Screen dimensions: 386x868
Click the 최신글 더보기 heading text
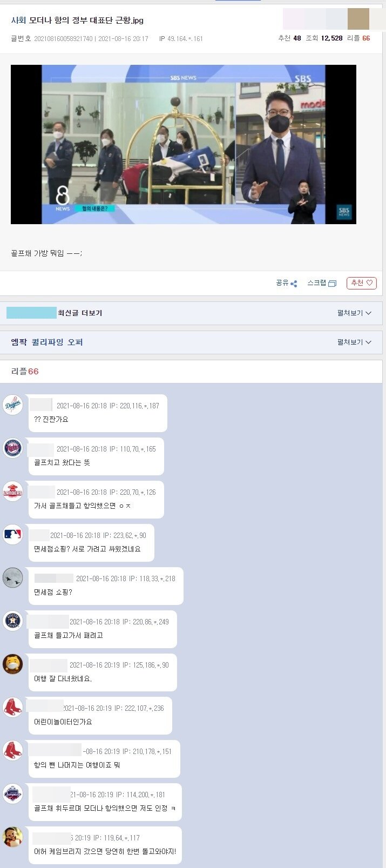coord(80,313)
